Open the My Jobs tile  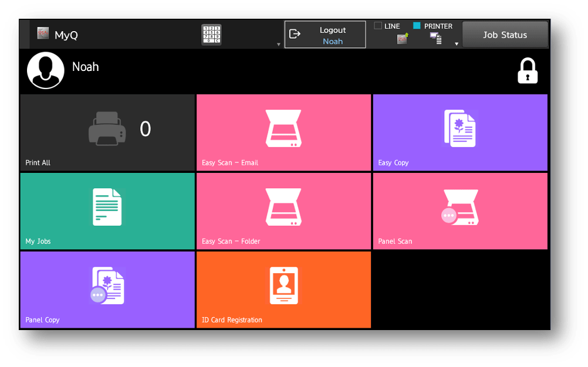click(107, 211)
